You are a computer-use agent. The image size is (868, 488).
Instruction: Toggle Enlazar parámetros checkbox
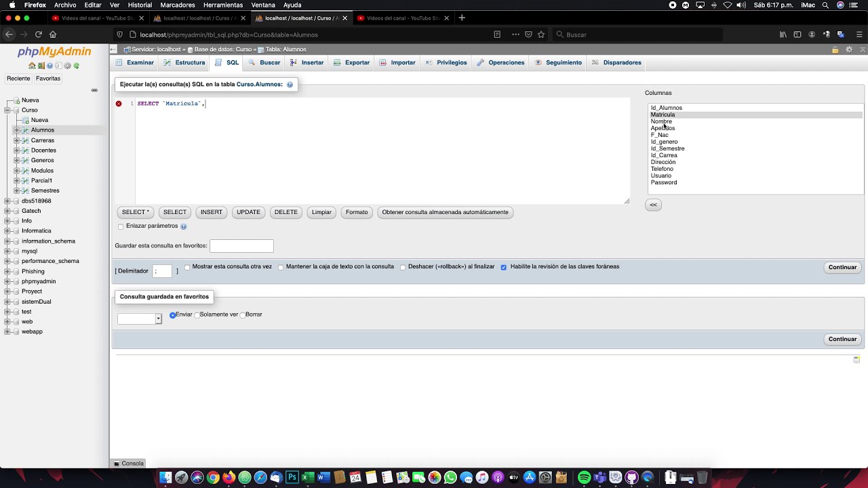coord(121,226)
